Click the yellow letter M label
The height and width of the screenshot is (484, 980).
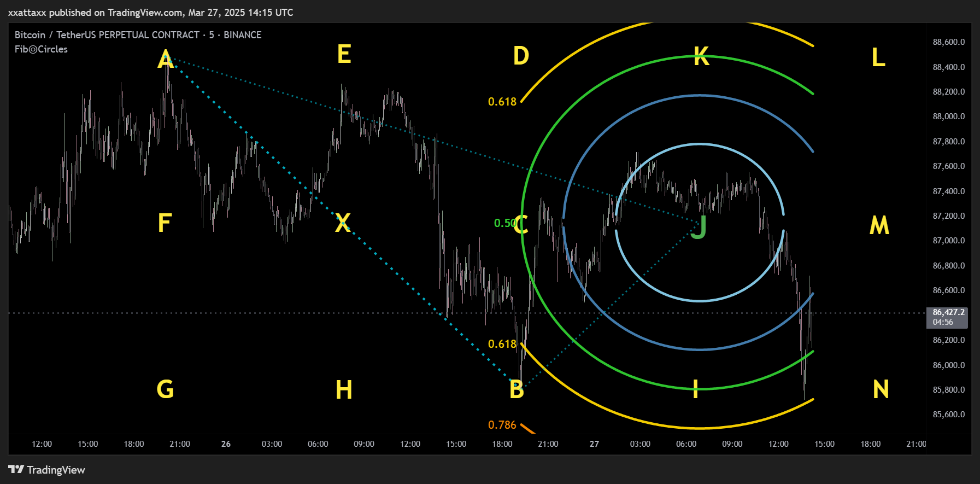[x=879, y=225]
